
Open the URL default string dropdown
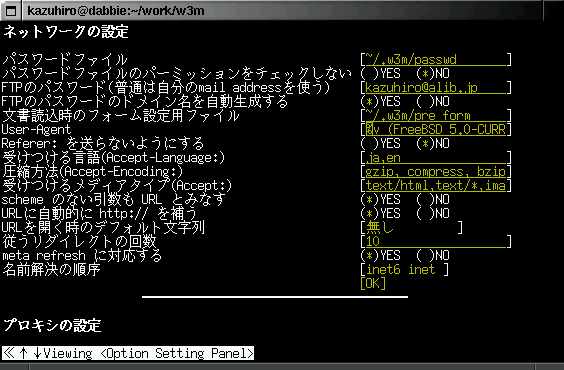[x=411, y=228]
